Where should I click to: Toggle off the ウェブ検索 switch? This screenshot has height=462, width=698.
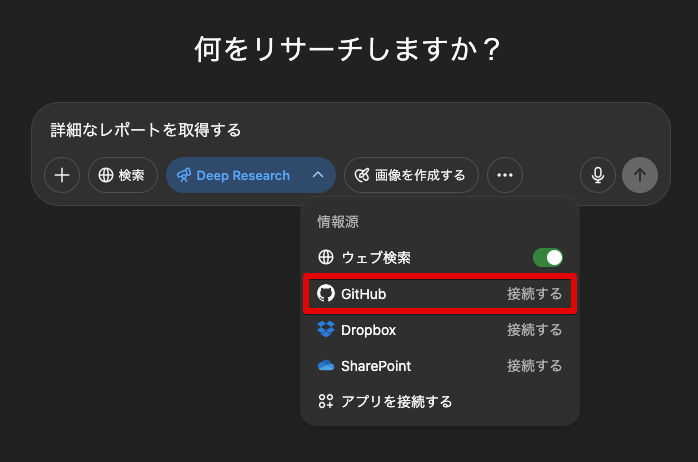(x=548, y=257)
